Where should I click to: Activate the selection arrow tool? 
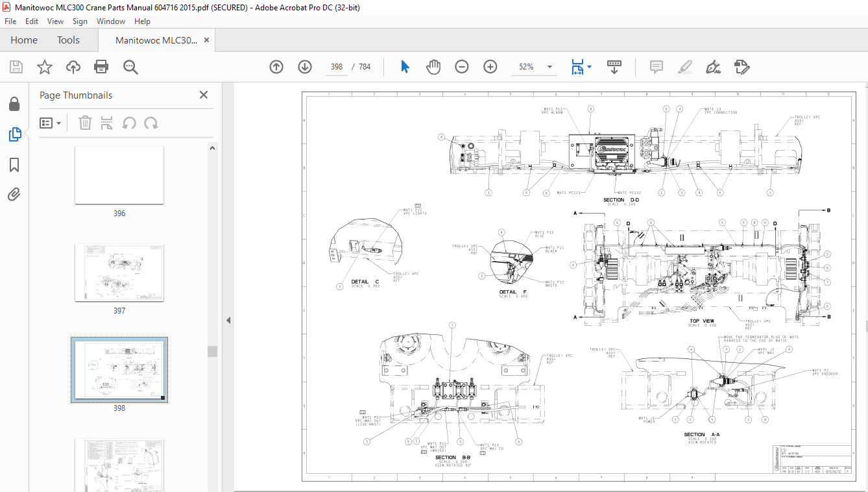click(x=405, y=67)
